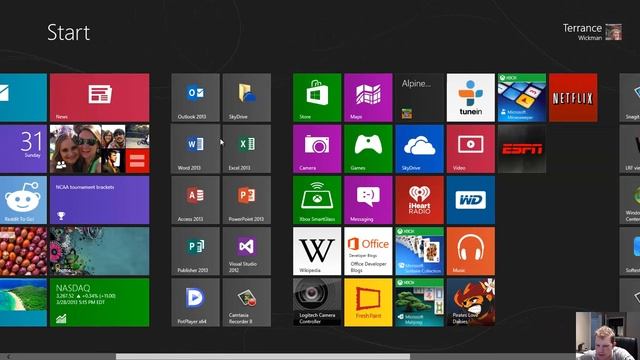Open the Photos tile
The height and width of the screenshot is (360, 640).
[x=100, y=251]
